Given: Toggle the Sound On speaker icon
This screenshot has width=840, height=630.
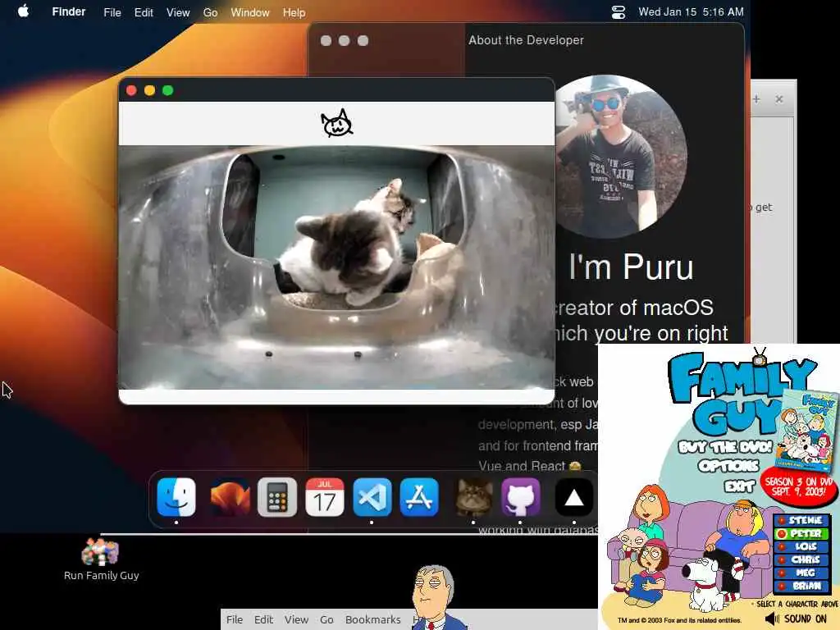Looking at the screenshot, I should tap(772, 619).
